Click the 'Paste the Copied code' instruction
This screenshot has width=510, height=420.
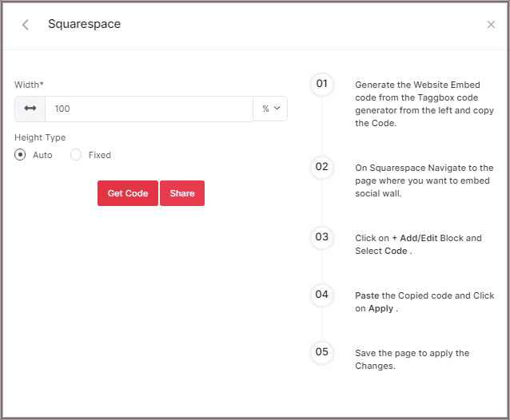click(x=424, y=302)
